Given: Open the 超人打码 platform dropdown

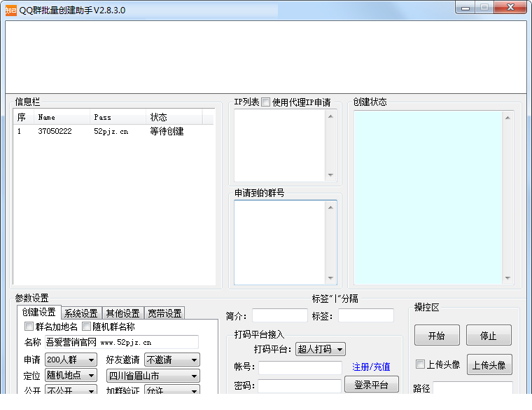Looking at the screenshot, I should coord(321,349).
